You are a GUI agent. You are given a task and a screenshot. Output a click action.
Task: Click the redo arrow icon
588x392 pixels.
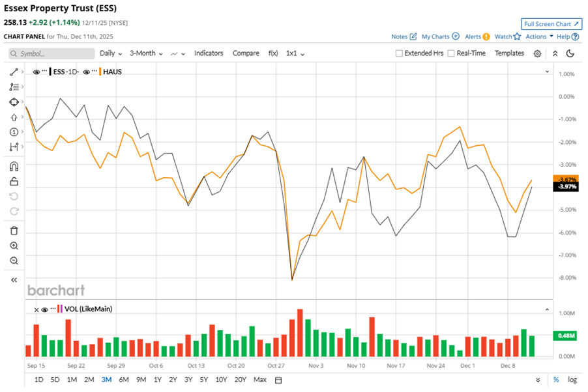point(14,212)
